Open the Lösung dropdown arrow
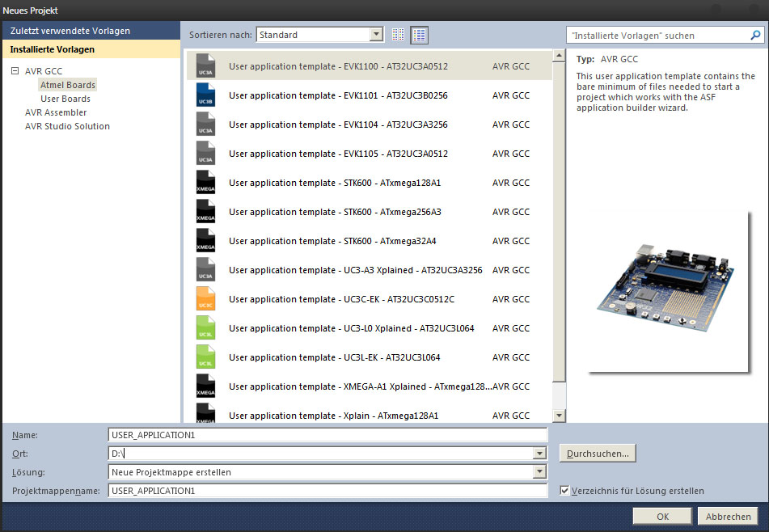This screenshot has height=532, width=769. click(x=539, y=471)
